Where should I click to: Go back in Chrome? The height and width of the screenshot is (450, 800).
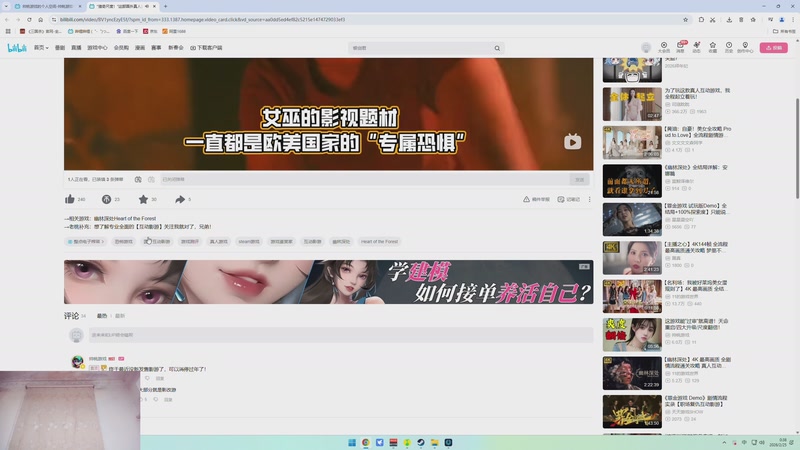7,19
